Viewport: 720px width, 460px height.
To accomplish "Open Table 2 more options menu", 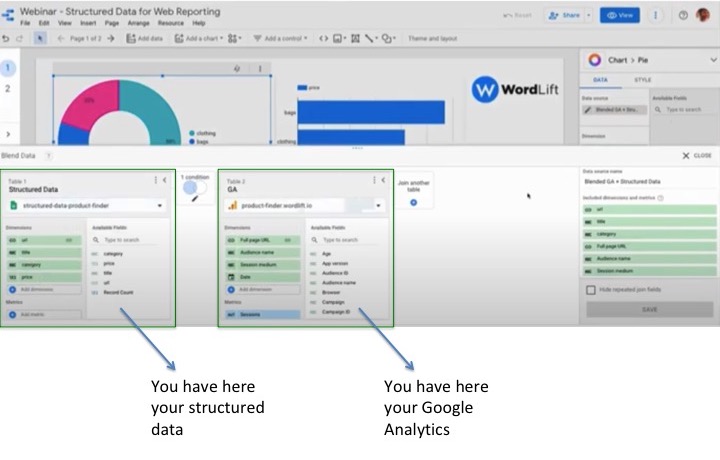I will point(374,180).
